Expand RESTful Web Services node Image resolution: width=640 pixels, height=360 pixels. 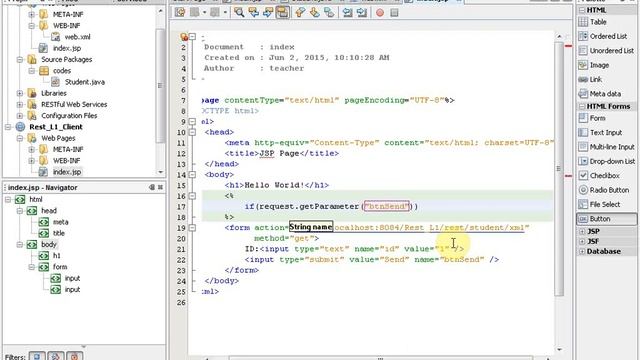click(x=20, y=104)
